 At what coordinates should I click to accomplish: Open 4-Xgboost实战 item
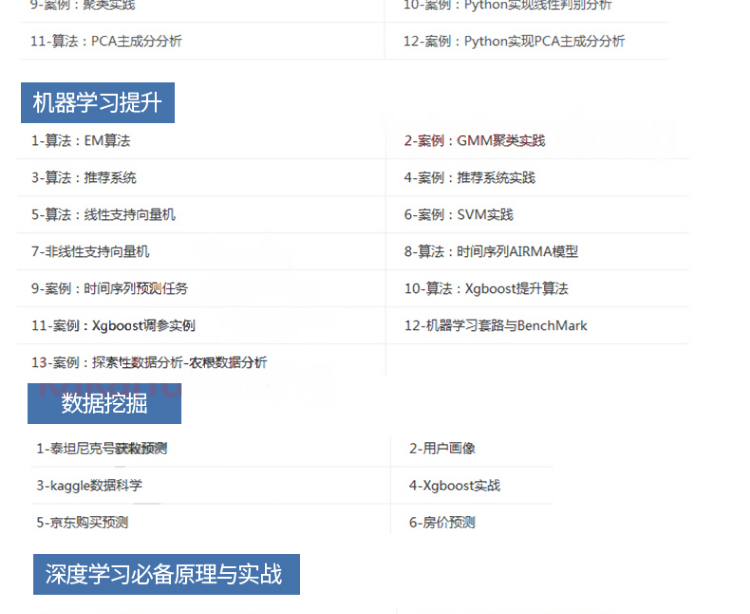[x=455, y=485]
